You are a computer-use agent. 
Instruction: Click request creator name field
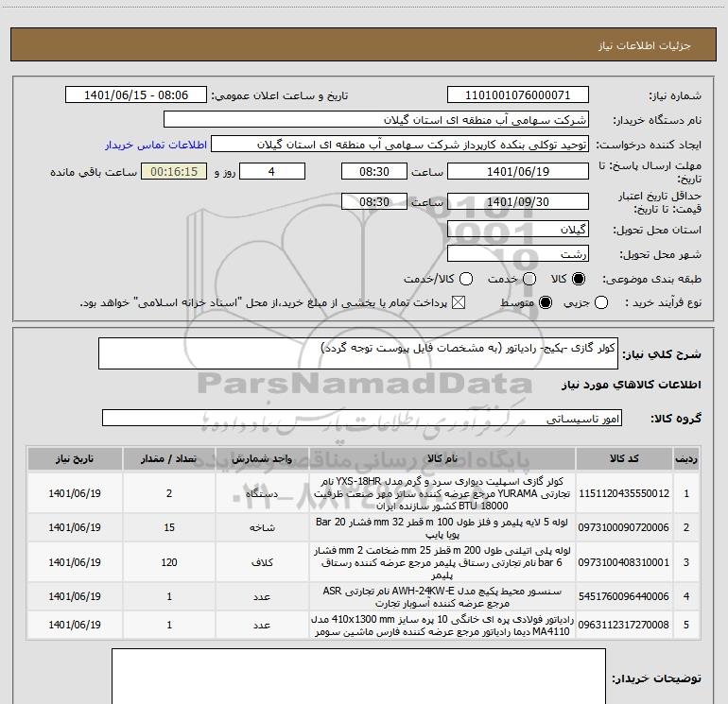(400, 145)
